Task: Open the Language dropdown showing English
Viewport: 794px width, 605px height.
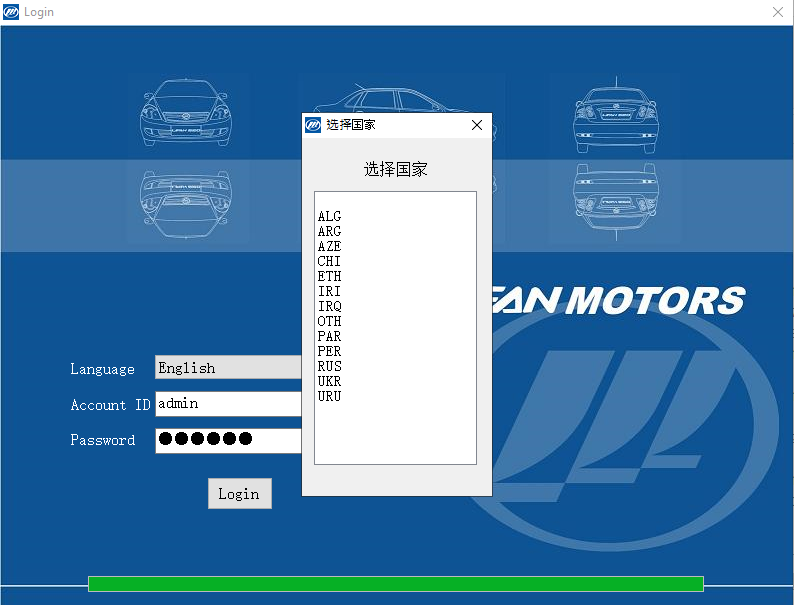Action: pos(228,368)
